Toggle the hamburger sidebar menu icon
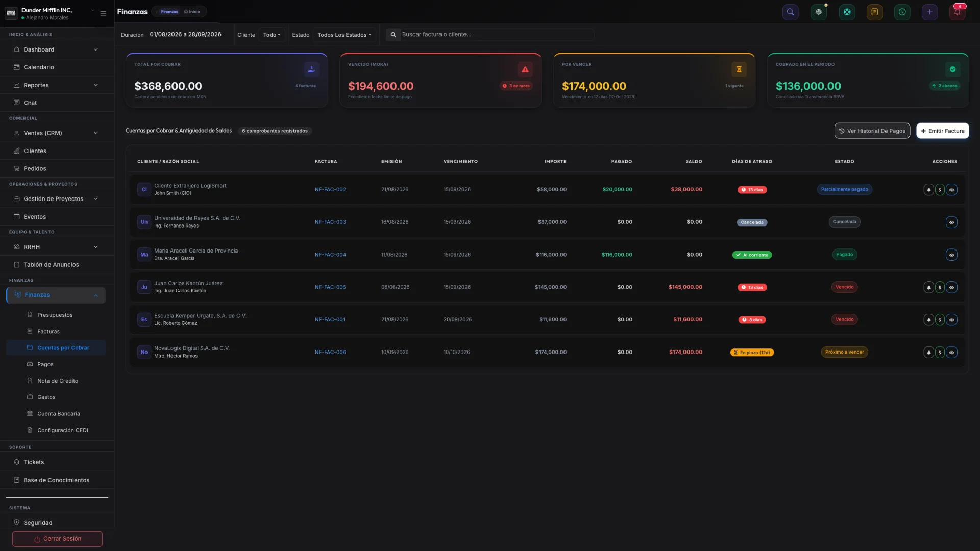980x551 pixels. point(103,14)
